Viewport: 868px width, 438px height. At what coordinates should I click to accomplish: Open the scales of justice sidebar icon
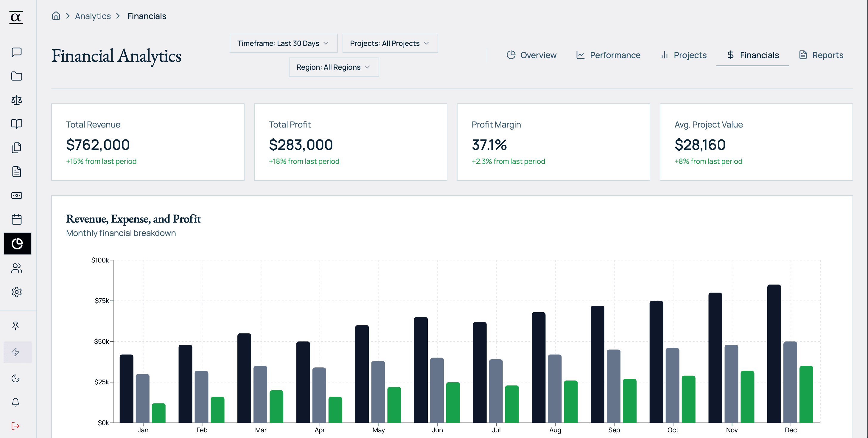[x=16, y=100]
